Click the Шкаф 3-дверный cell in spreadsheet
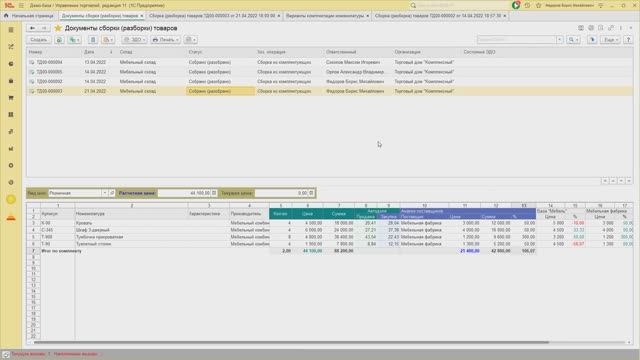This screenshot has width=640, height=360. (x=131, y=230)
